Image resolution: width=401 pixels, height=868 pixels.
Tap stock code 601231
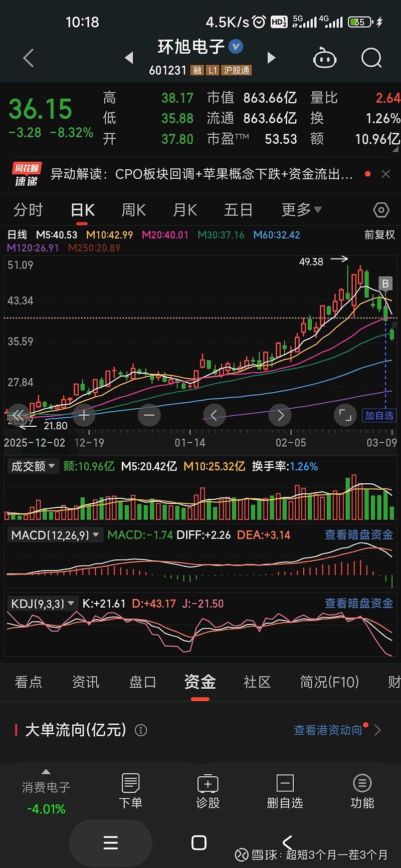click(168, 70)
